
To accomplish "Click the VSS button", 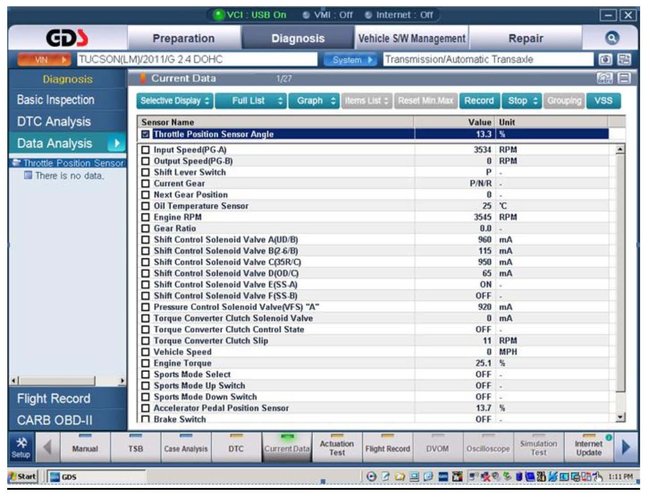I will (603, 101).
